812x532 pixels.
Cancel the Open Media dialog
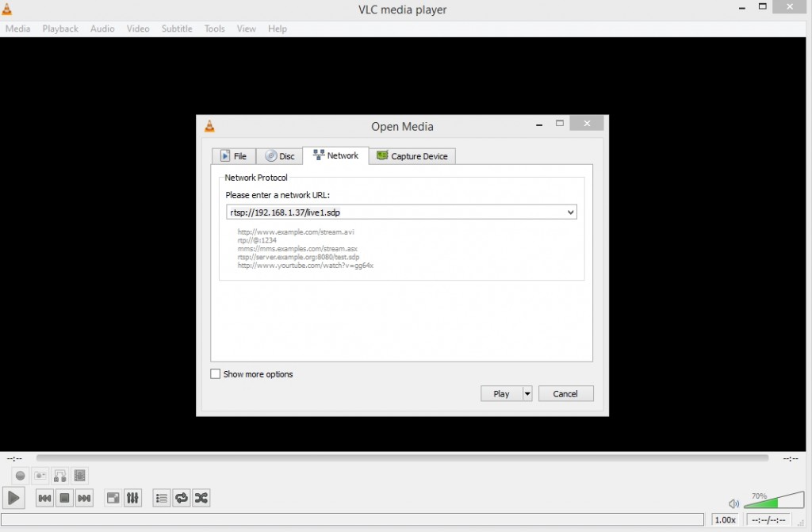pos(565,393)
